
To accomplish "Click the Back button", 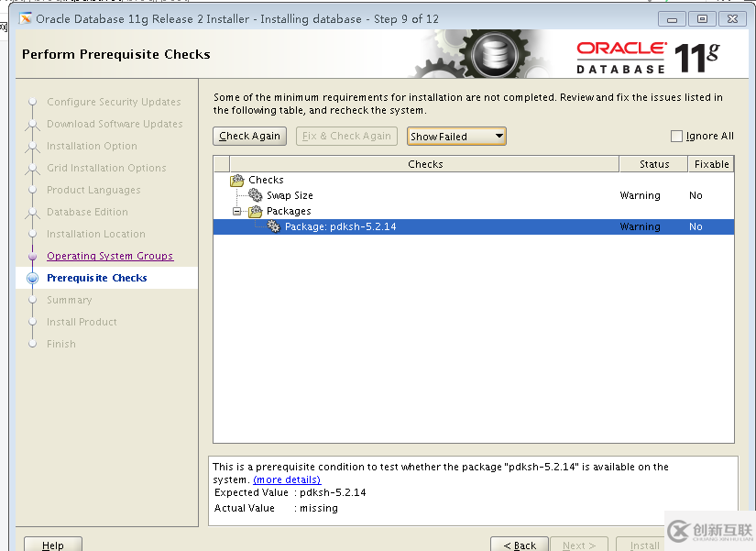I will (520, 545).
